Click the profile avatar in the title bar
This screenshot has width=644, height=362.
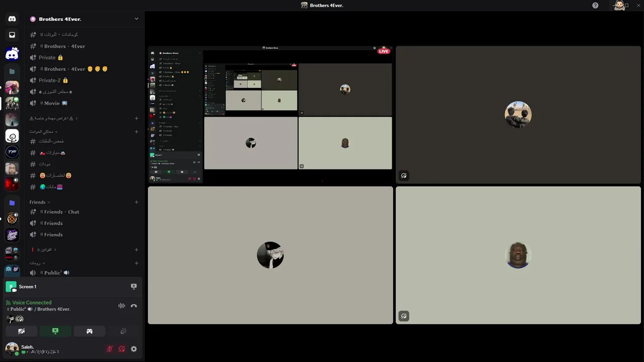(619, 5)
